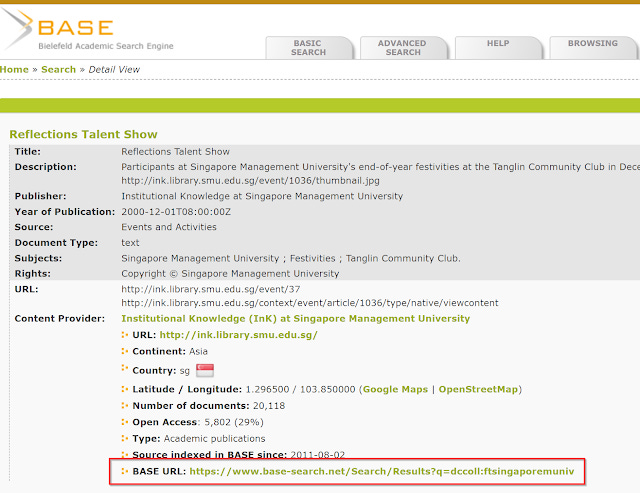
Task: Click the latitude longitude coordinates
Action: coord(300,389)
